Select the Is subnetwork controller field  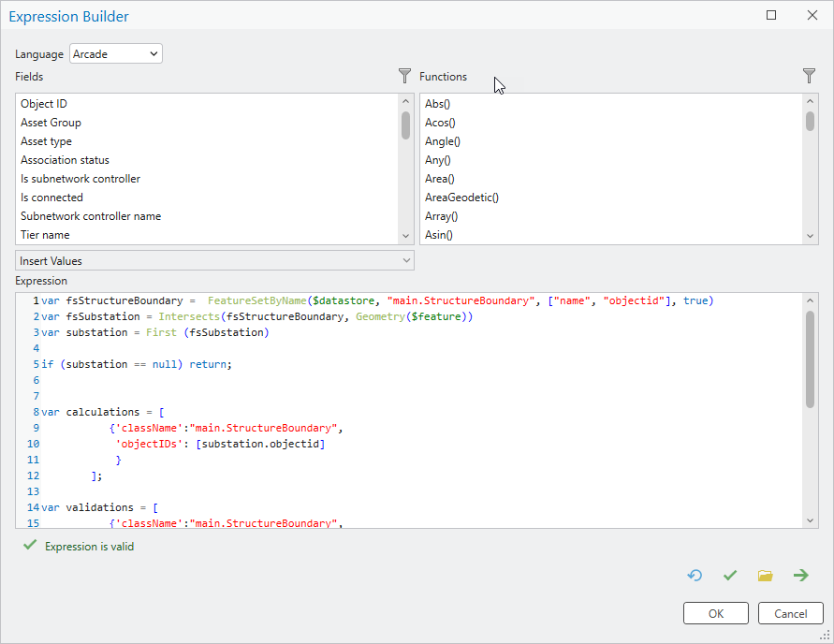(x=80, y=179)
